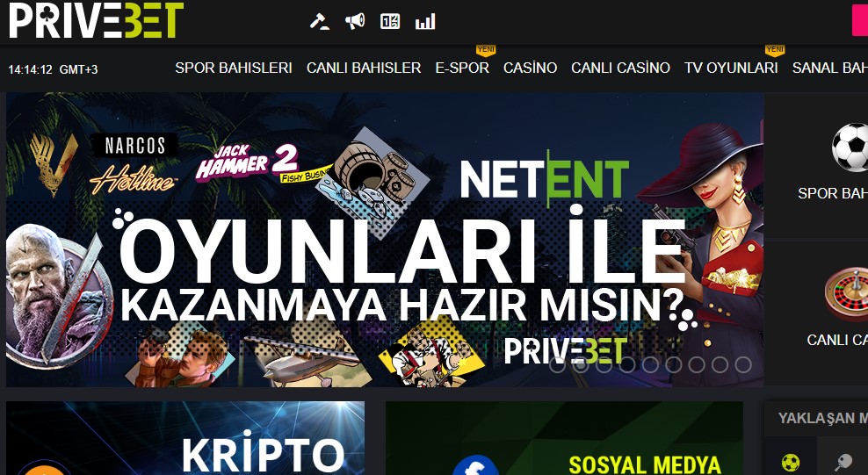
Task: Open the KRİPTO promo card
Action: coord(185,438)
